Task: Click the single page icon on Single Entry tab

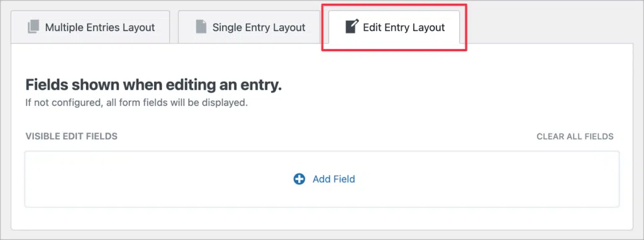Action: pos(201,27)
